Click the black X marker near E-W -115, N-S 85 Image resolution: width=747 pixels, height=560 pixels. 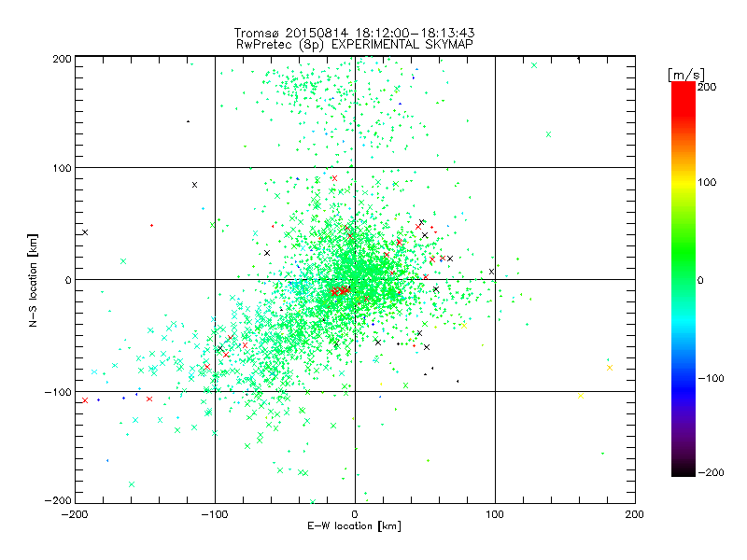click(x=194, y=185)
